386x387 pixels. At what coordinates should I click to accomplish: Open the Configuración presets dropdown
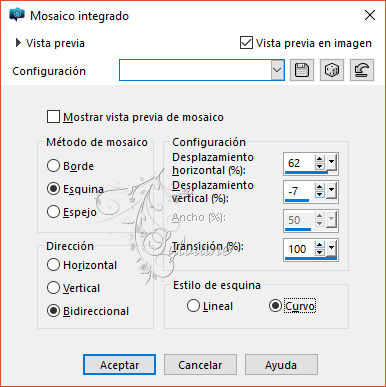click(277, 70)
